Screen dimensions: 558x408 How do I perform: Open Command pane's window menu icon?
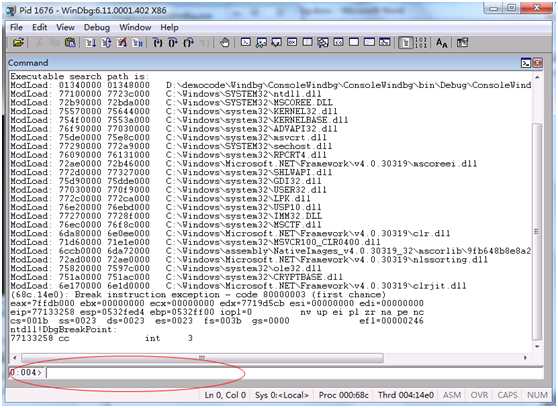pyautogui.click(x=526, y=63)
